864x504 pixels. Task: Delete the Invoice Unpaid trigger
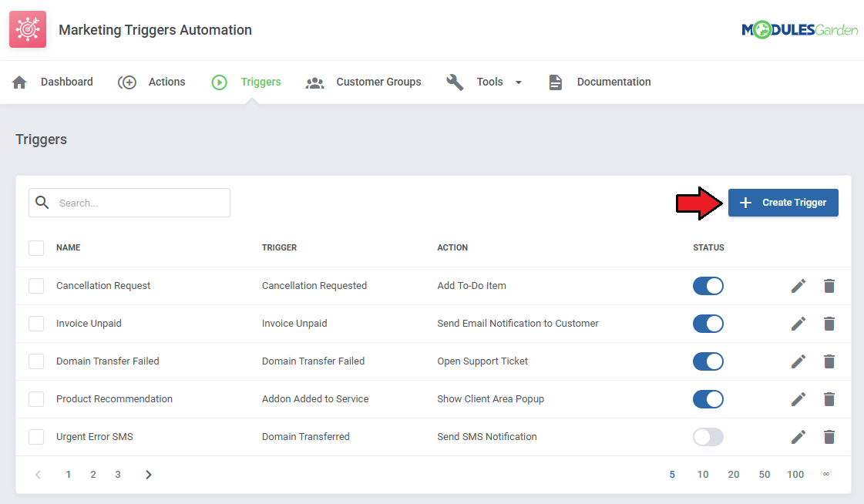point(829,324)
